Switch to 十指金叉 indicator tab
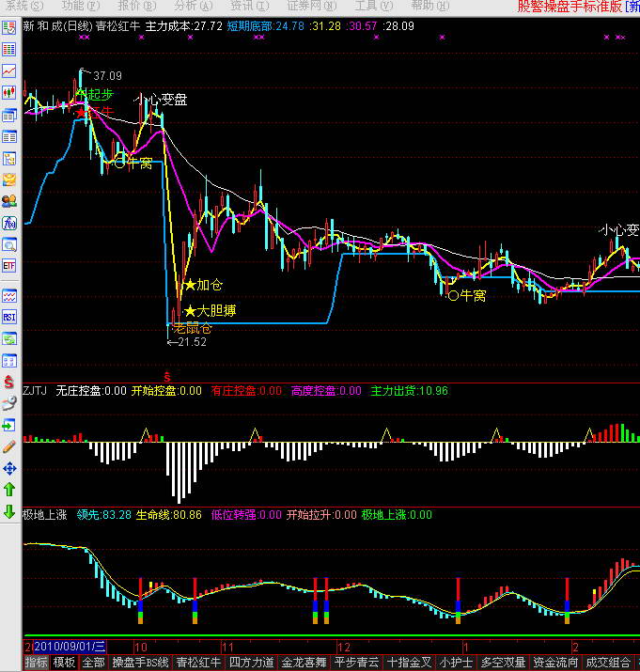 point(409,663)
